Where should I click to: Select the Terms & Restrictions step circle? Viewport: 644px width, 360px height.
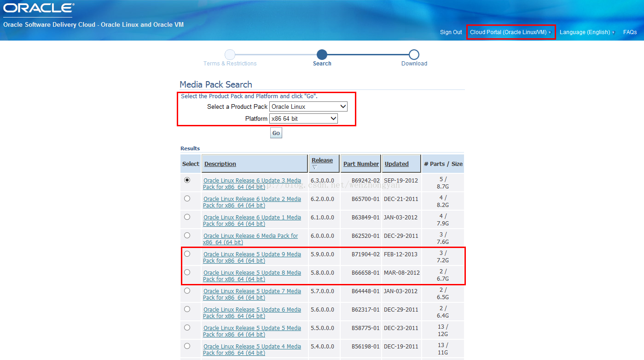click(x=230, y=55)
